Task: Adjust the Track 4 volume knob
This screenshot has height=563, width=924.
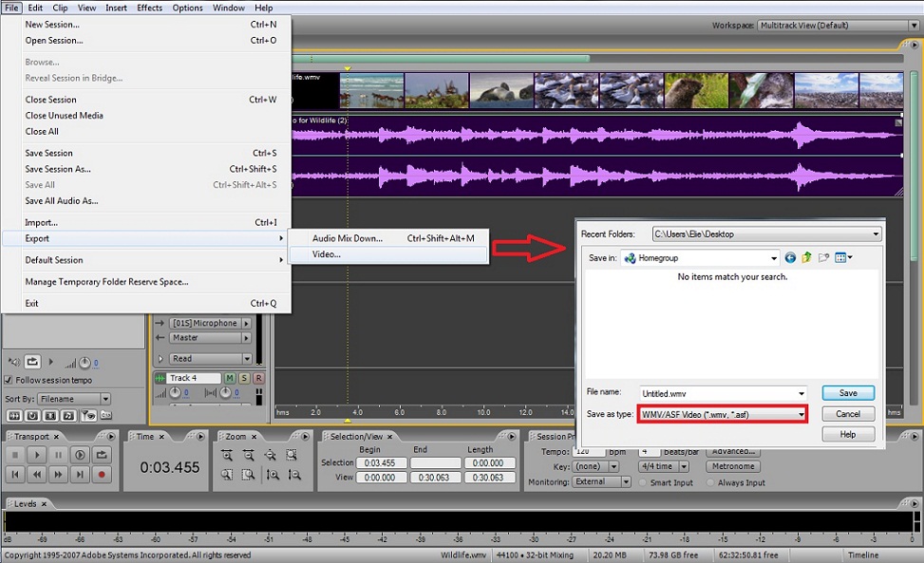Action: pyautogui.click(x=176, y=392)
